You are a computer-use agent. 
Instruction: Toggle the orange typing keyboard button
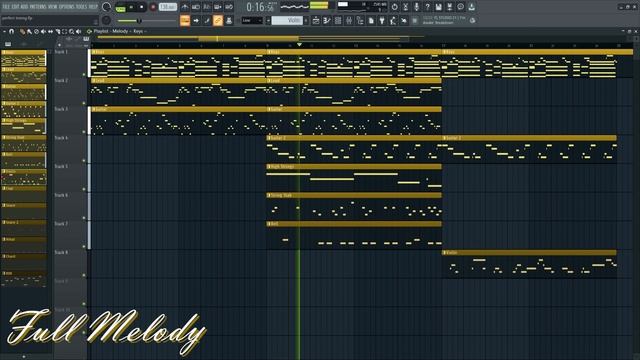[185, 20]
